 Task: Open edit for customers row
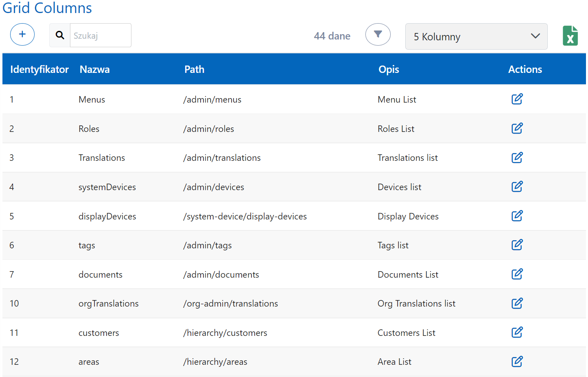pyautogui.click(x=517, y=333)
